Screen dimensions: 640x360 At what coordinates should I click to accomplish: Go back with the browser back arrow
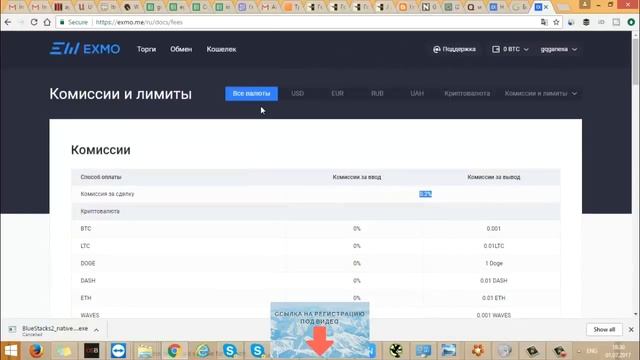8,22
